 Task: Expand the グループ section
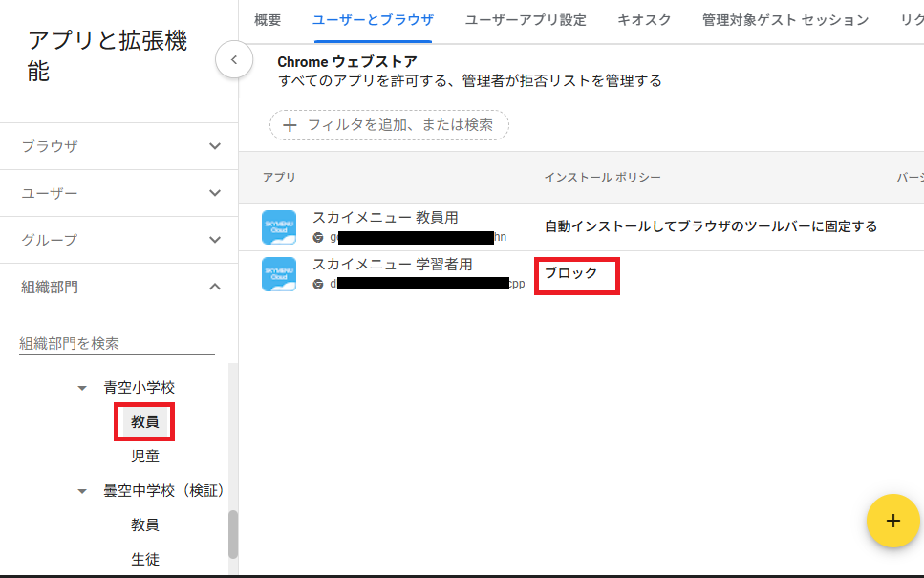coord(215,240)
